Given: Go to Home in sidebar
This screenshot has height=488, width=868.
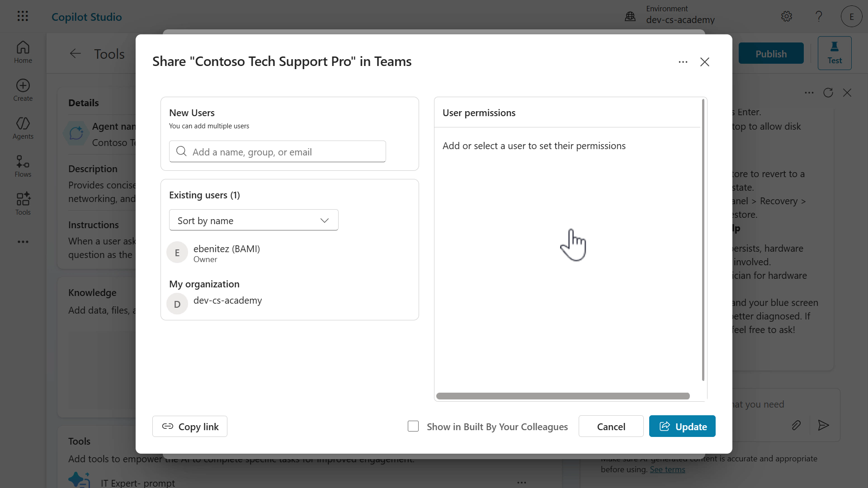Looking at the screenshot, I should 23,52.
